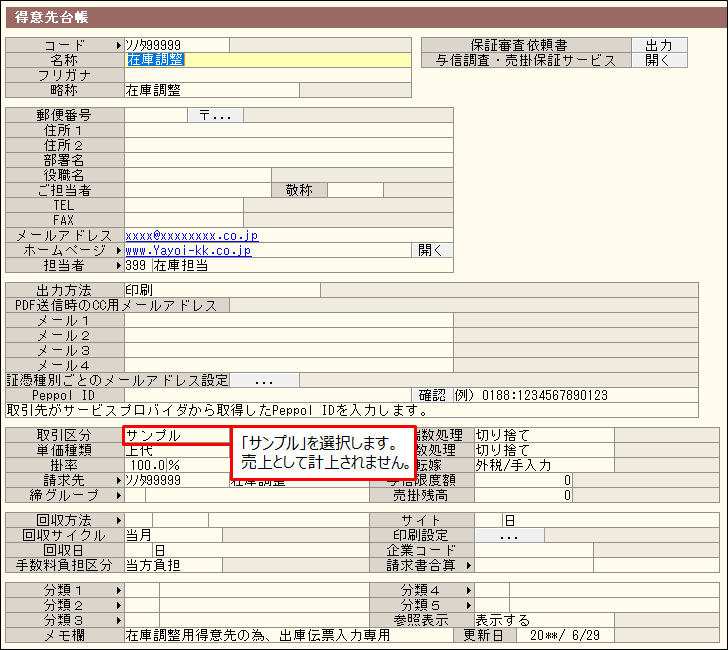Click the 住所2 input field
Viewport: 728px width, 650px height.
pyautogui.click(x=289, y=145)
